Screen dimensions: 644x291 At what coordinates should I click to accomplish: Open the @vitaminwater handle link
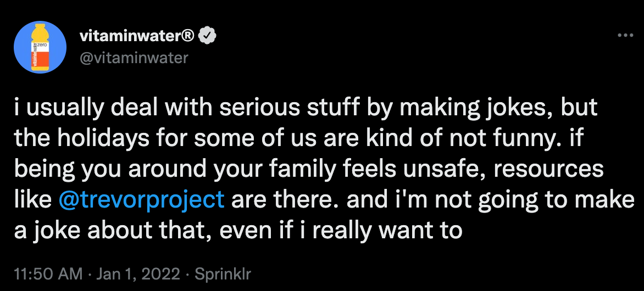pyautogui.click(x=134, y=58)
